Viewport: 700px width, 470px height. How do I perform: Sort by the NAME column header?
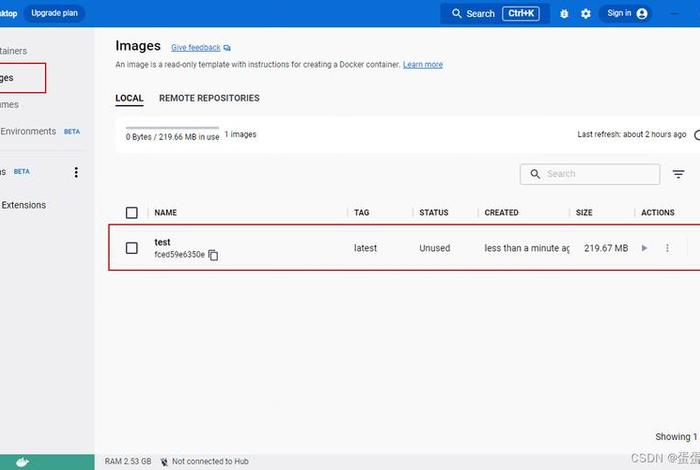click(166, 212)
